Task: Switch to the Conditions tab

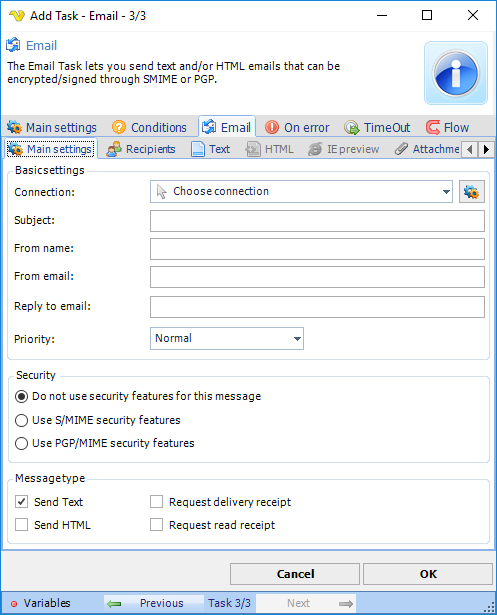Action: [x=149, y=127]
